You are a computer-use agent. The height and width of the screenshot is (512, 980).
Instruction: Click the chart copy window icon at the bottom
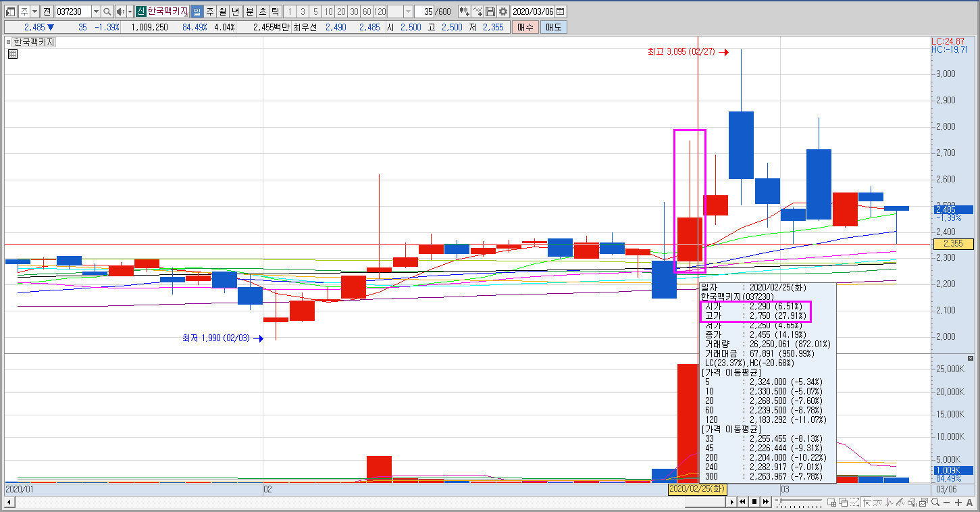[923, 502]
